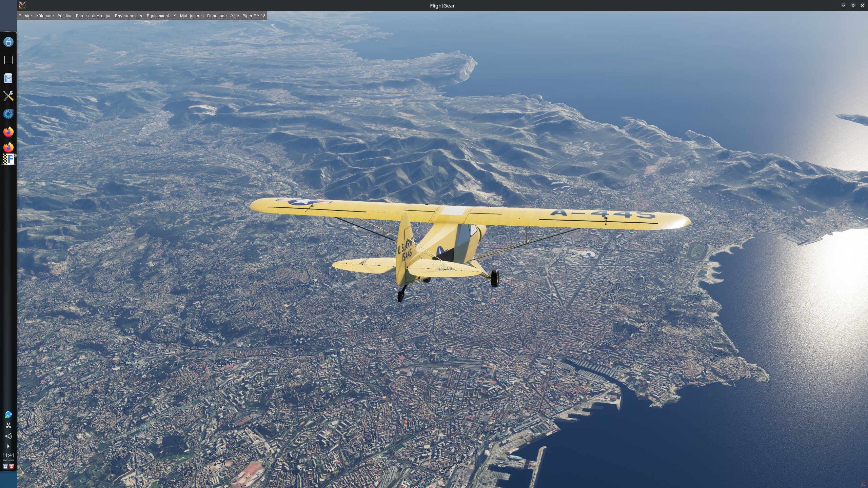Open the Mageia start menu icon
868x488 pixels.
8,42
